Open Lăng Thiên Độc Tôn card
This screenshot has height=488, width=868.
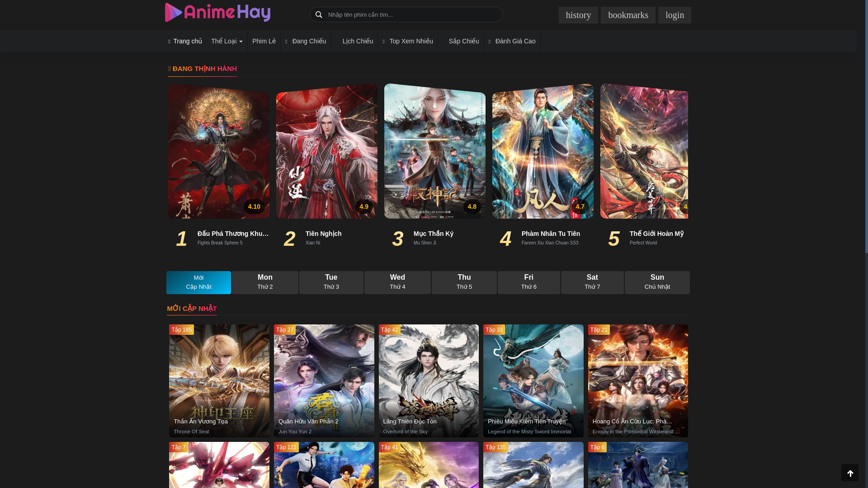429,381
